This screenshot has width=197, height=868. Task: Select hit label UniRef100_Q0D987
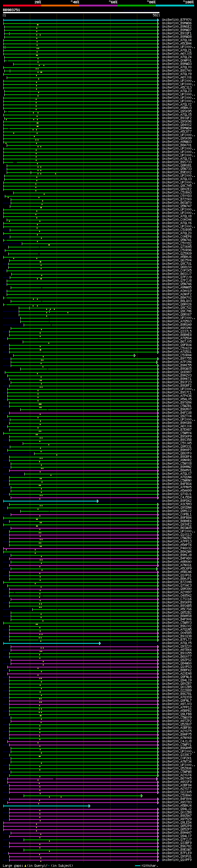177,372
